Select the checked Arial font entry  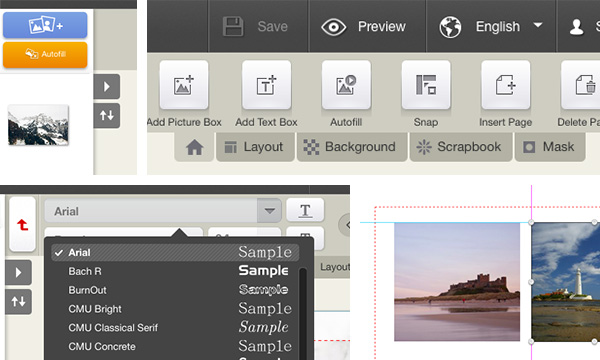click(175, 252)
